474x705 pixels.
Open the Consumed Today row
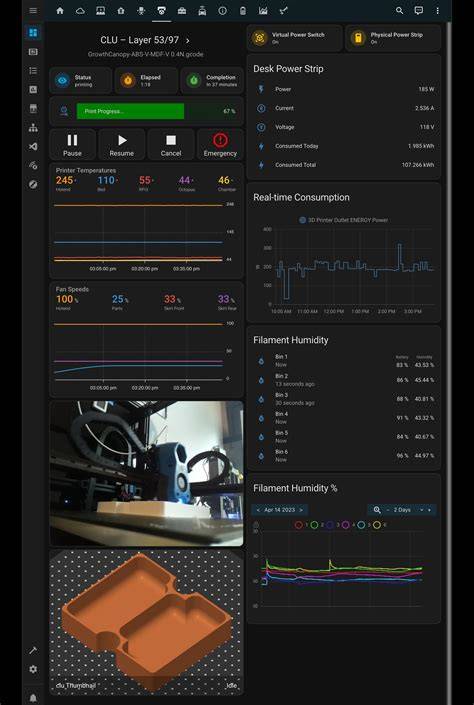344,146
